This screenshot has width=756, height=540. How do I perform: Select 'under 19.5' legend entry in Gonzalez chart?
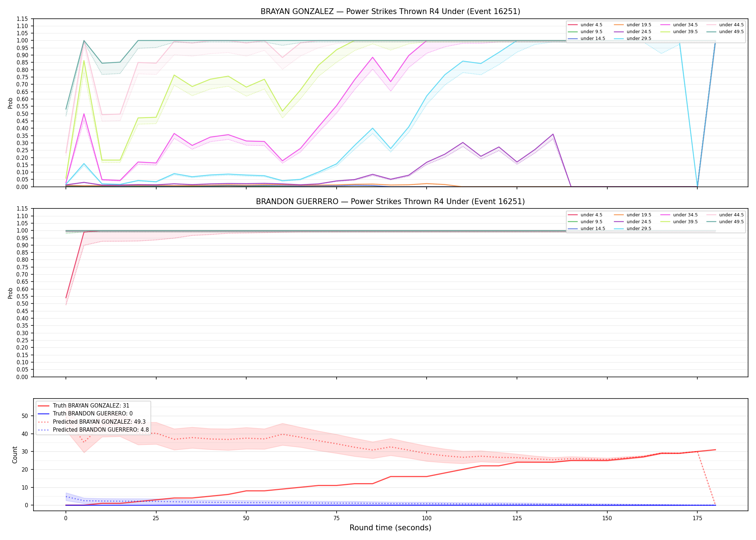[x=633, y=25]
